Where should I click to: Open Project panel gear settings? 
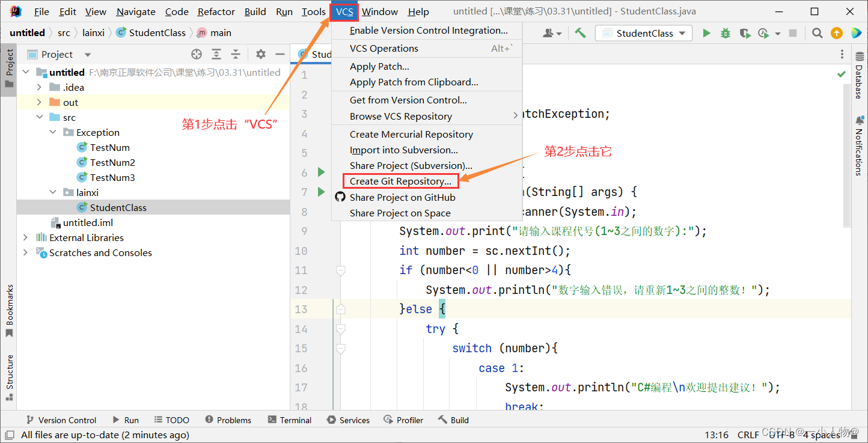[260, 54]
